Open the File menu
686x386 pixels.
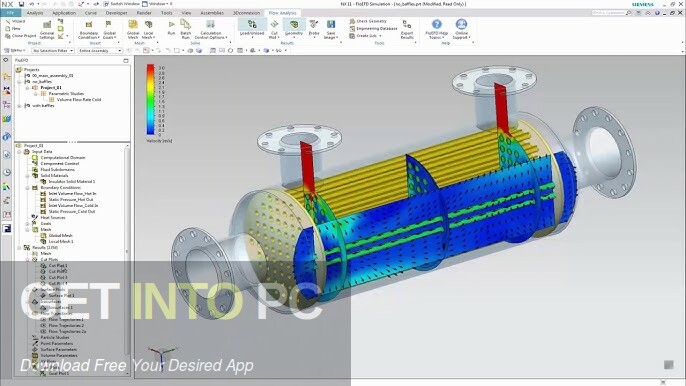pyautogui.click(x=10, y=13)
